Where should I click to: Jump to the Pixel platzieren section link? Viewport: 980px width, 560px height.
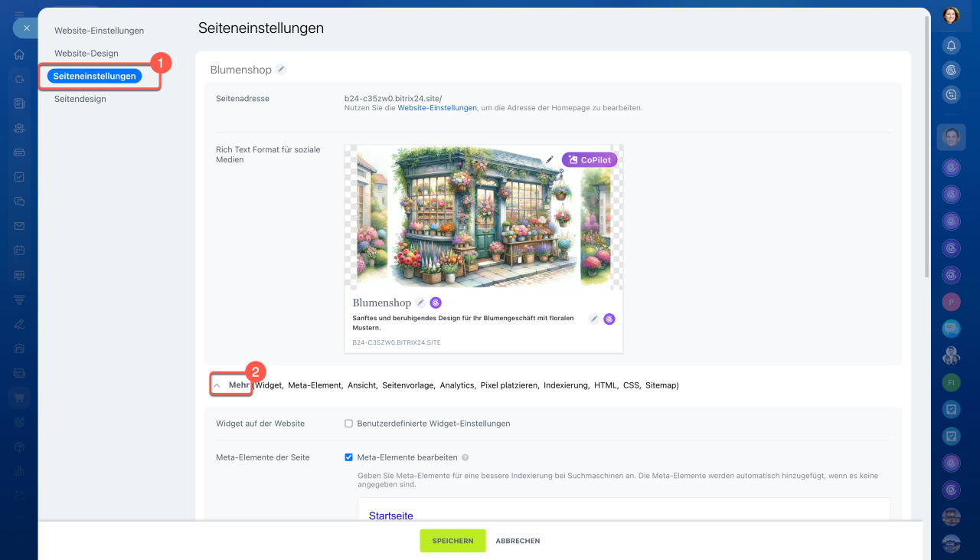pyautogui.click(x=509, y=385)
